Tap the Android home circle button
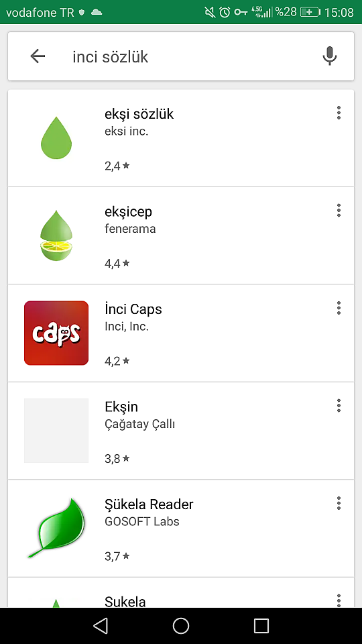The image size is (362, 644). point(181,626)
